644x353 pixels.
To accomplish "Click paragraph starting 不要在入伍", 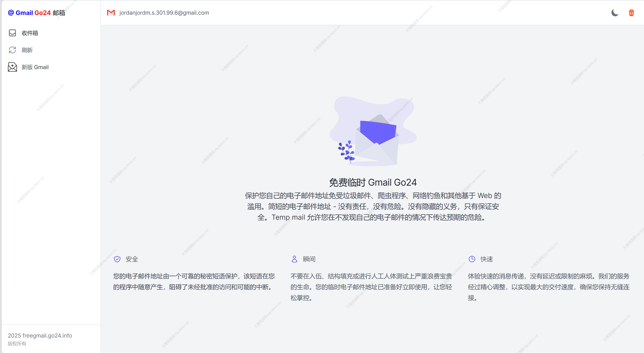I will point(371,287).
